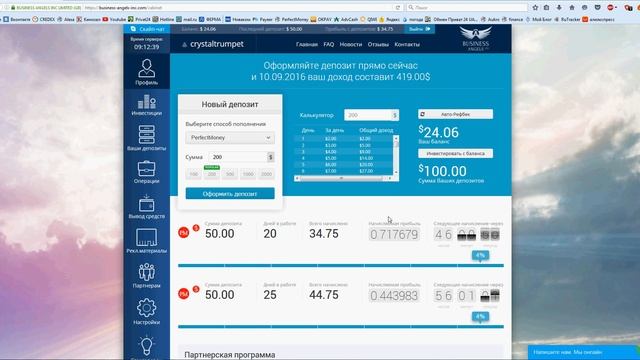Viewport: 640px width, 360px height.
Task: Click the browser search box
Action: 467,7
